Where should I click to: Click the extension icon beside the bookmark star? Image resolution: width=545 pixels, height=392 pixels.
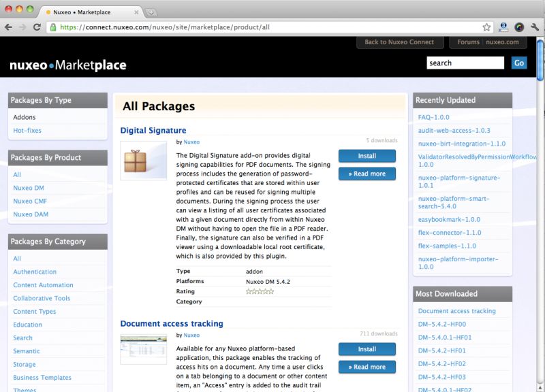503,27
